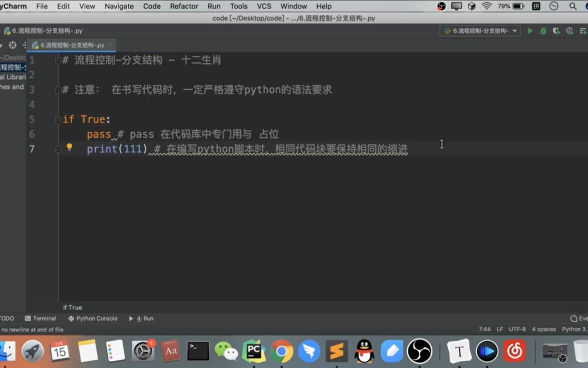Open the run configuration dropdown

(480, 31)
